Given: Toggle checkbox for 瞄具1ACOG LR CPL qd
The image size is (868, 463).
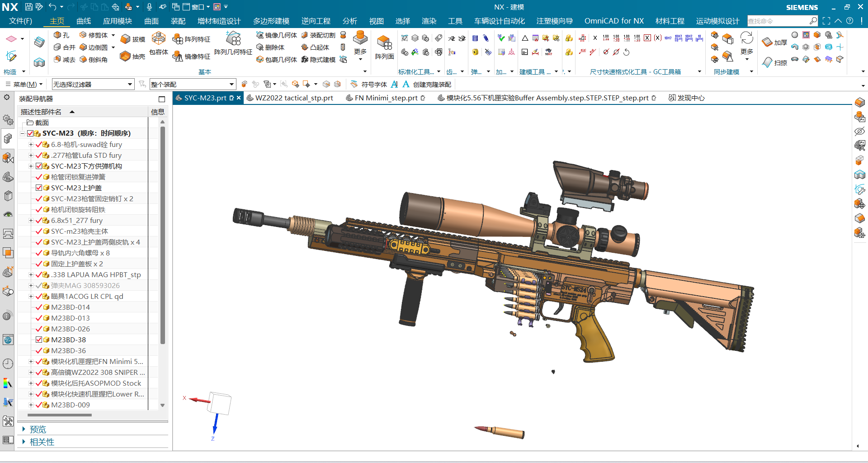Looking at the screenshot, I should point(39,296).
